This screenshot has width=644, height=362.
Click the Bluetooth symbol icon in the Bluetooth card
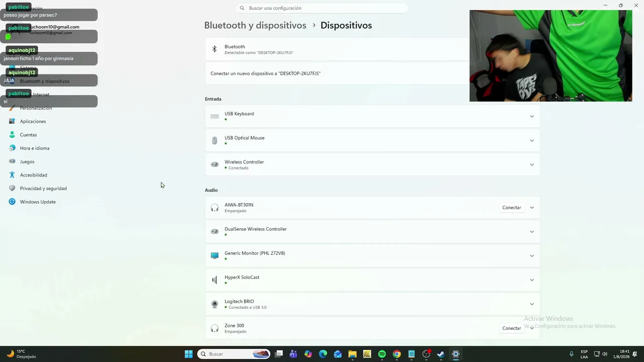214,49
